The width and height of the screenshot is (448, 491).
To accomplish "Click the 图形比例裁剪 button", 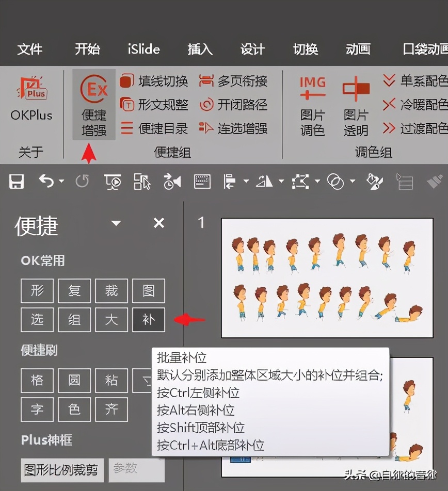I will 62,470.
